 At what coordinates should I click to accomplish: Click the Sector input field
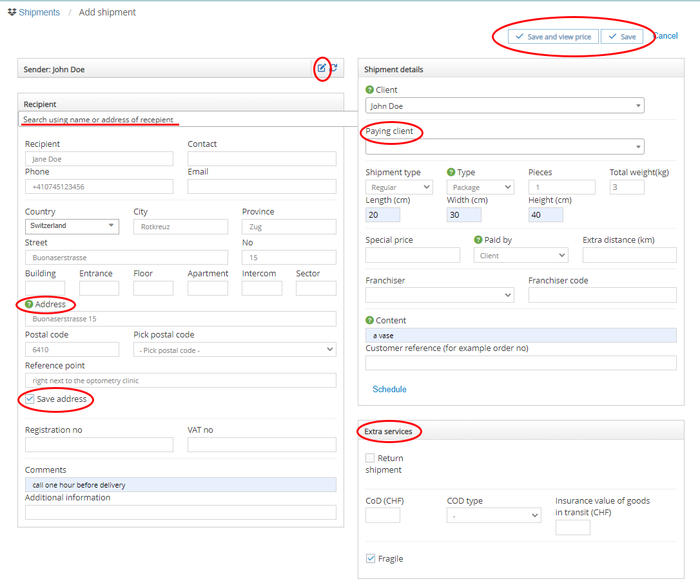[x=316, y=288]
